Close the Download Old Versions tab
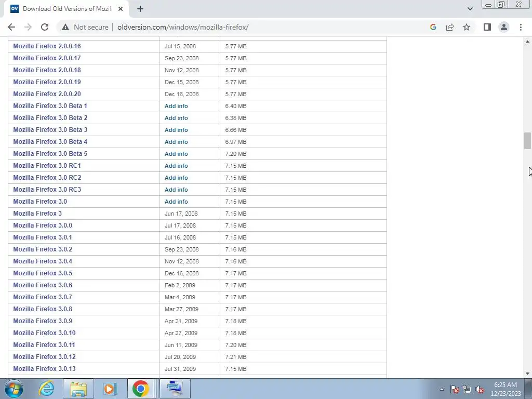This screenshot has width=532, height=399. click(121, 9)
